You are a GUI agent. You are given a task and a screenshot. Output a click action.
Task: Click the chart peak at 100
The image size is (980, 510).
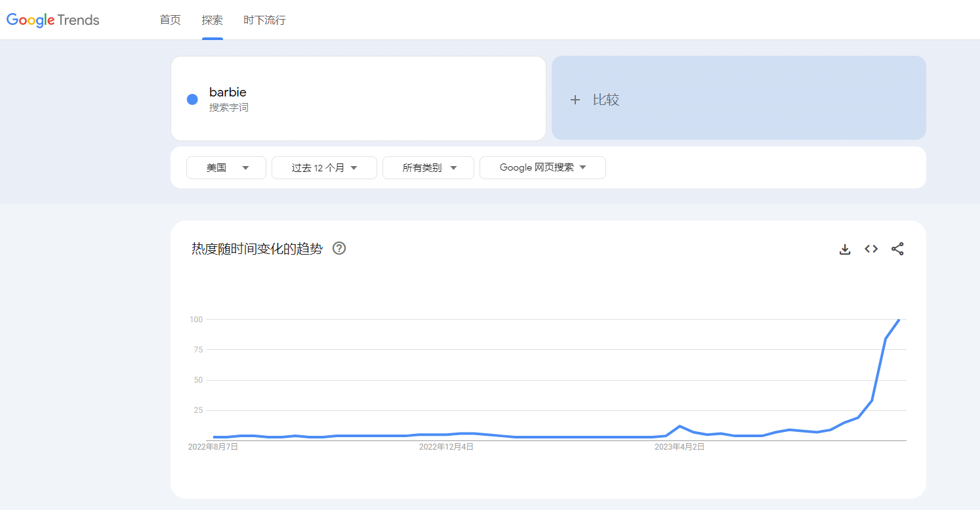point(899,320)
